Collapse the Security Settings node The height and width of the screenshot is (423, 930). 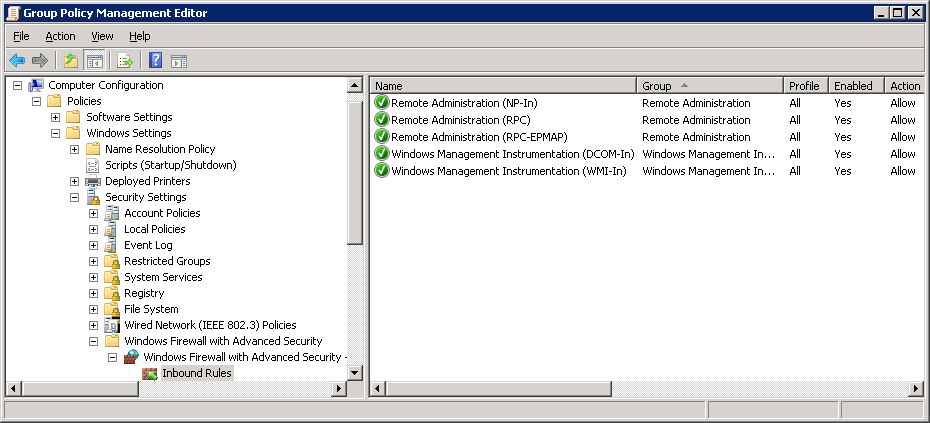[74, 198]
